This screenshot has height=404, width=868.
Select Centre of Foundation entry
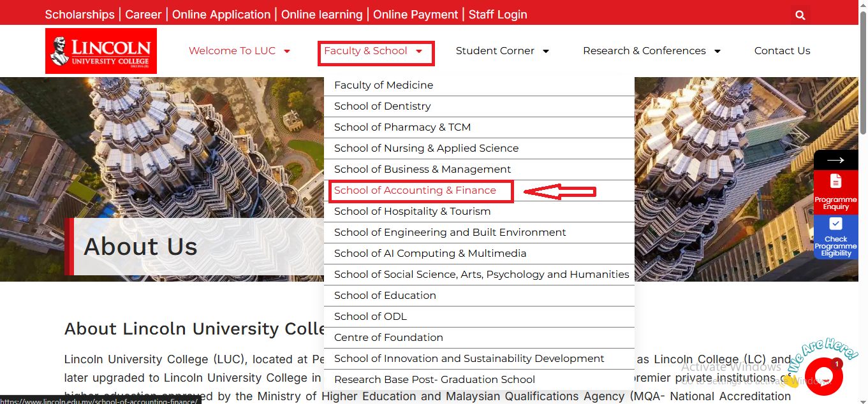[388, 338]
